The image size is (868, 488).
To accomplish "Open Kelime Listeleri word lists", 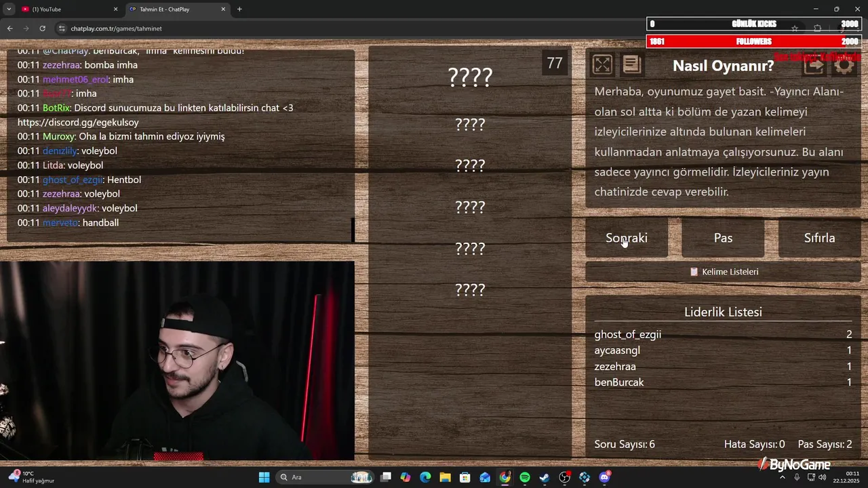I will click(724, 272).
